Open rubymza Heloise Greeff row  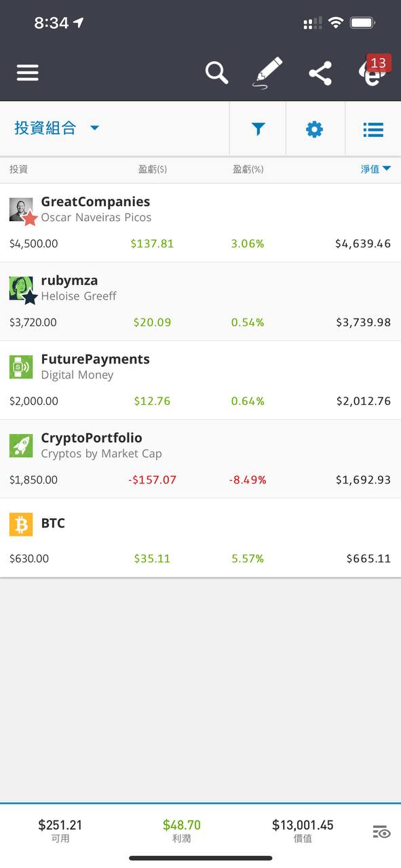[200, 302]
